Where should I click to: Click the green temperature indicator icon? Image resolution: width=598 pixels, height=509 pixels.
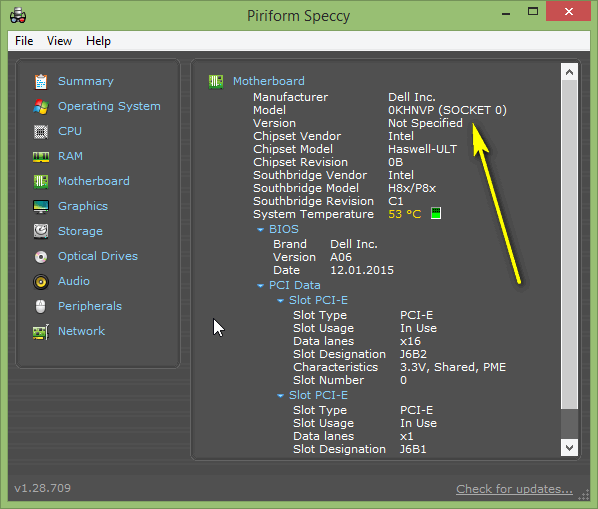point(436,213)
